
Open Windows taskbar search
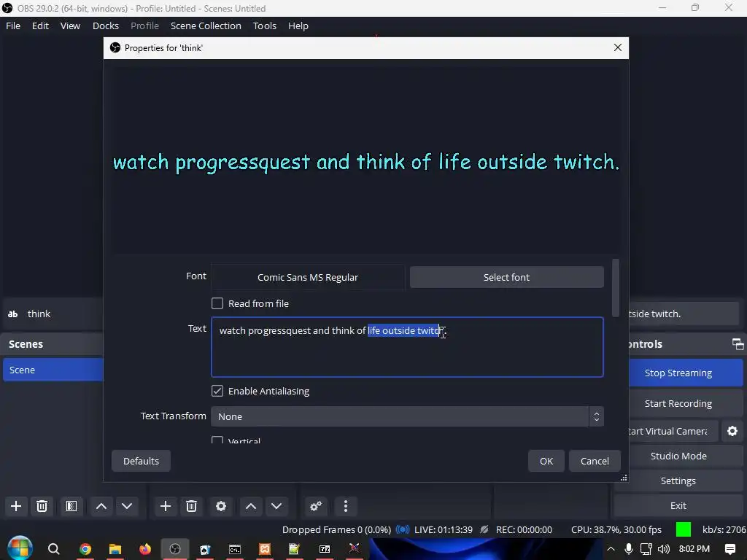coord(54,549)
